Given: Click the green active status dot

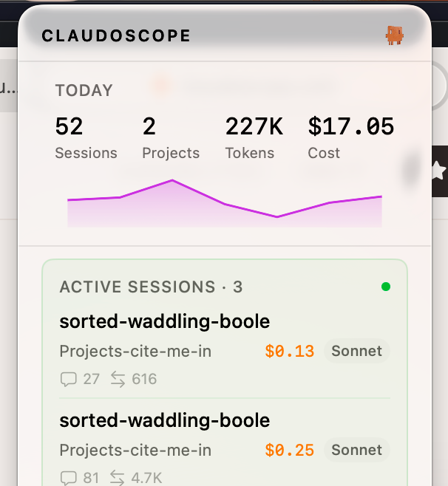Looking at the screenshot, I should coord(386,287).
